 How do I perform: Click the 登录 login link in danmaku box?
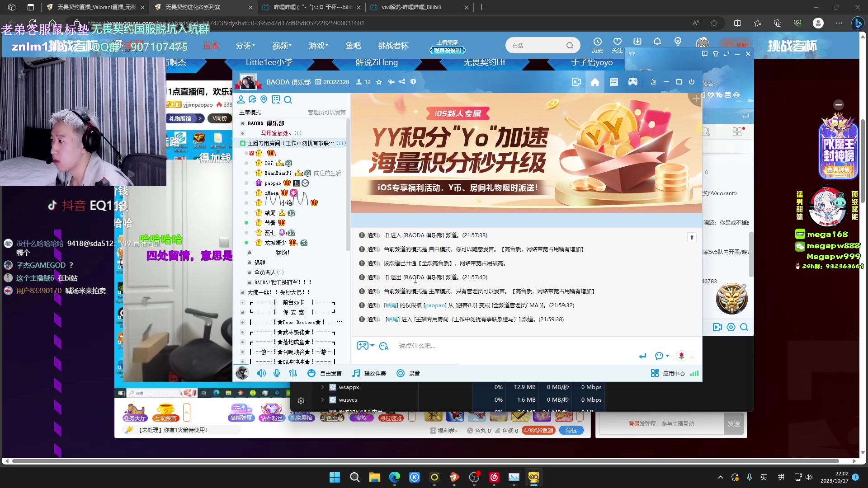(634, 424)
